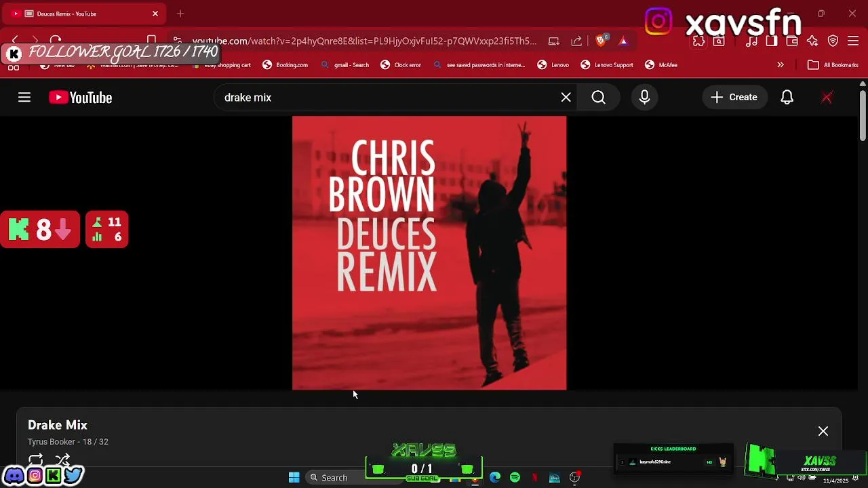Screen dimensions: 868x488
Task: View site information icon beside the URL
Action: (x=177, y=41)
